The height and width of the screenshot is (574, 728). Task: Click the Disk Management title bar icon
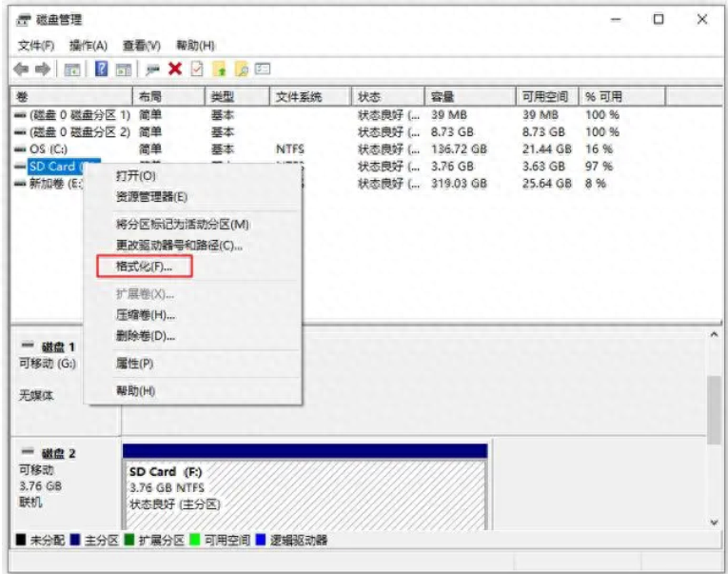[23, 20]
